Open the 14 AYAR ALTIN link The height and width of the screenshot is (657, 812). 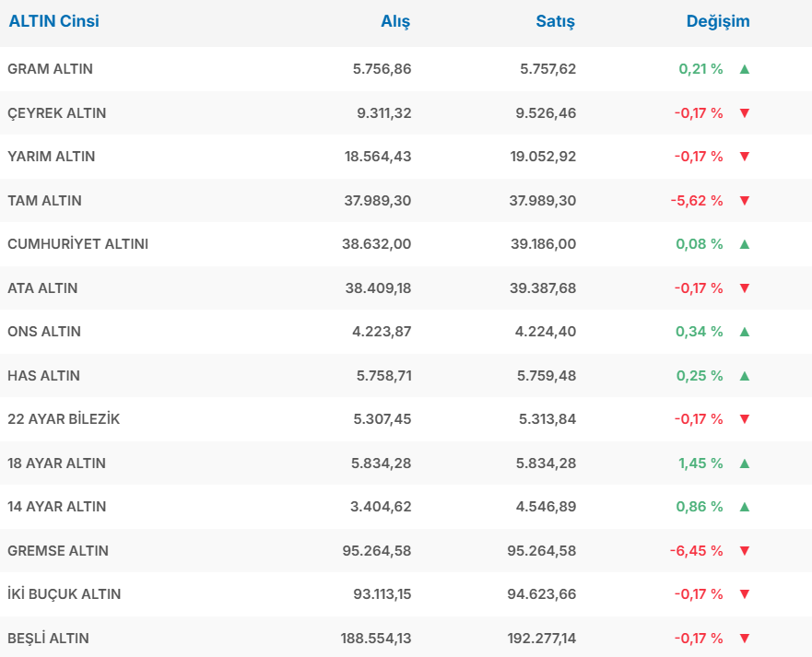[x=56, y=507]
